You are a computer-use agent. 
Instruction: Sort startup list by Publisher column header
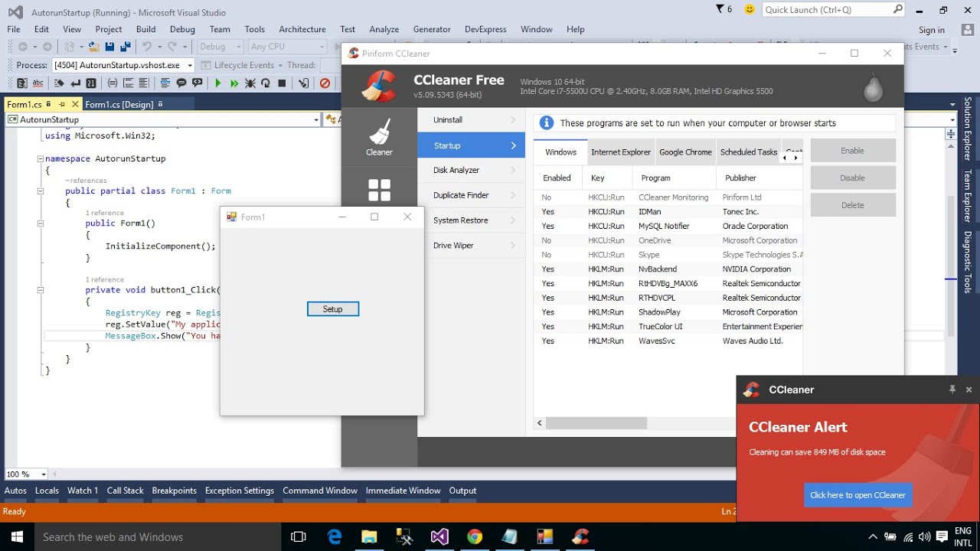[x=759, y=178]
